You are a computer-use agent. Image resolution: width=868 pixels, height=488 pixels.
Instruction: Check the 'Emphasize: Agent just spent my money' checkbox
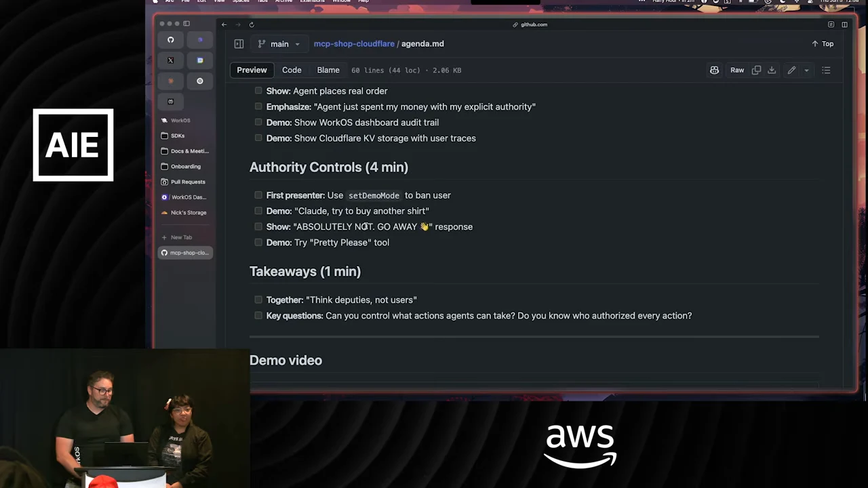coord(258,106)
